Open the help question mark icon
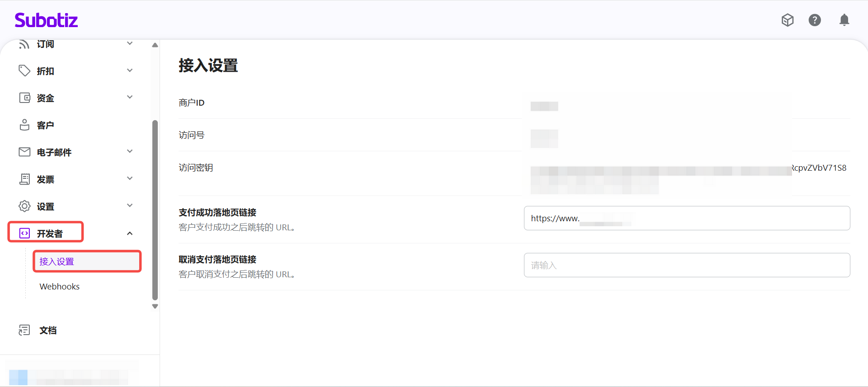Image resolution: width=868 pixels, height=387 pixels. [x=815, y=20]
